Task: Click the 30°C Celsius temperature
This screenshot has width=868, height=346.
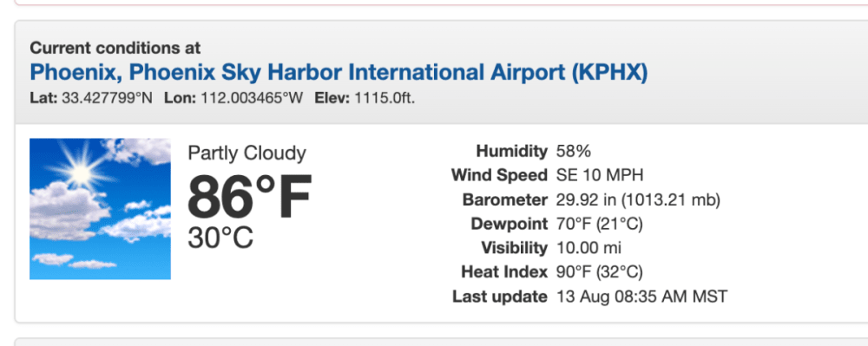Action: click(x=220, y=238)
